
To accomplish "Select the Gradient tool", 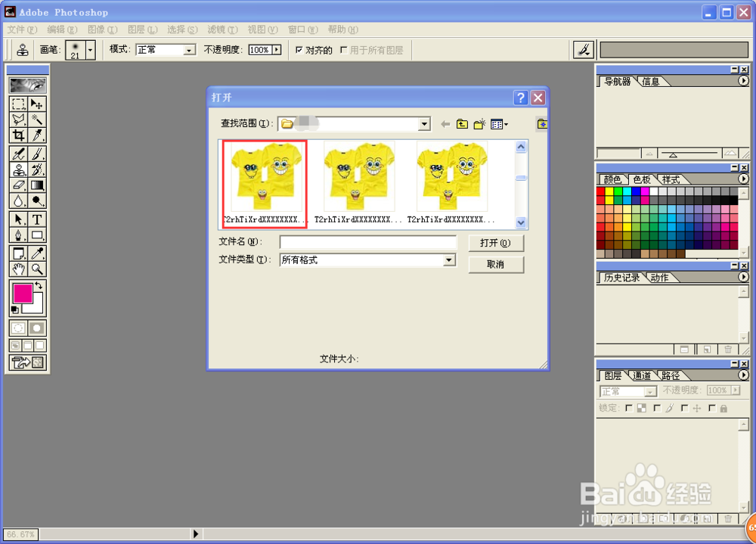I will (36, 185).
